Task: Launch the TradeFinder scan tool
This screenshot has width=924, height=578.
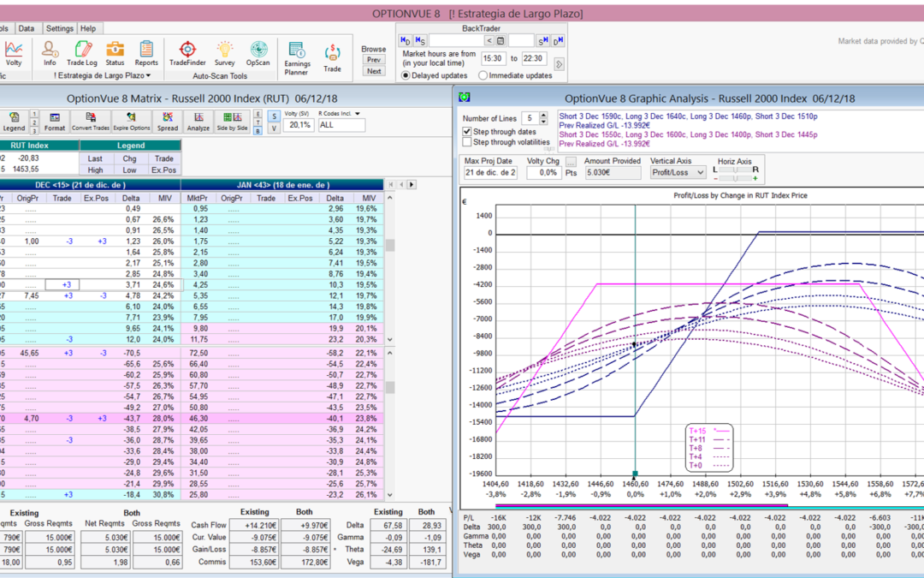Action: 187,53
